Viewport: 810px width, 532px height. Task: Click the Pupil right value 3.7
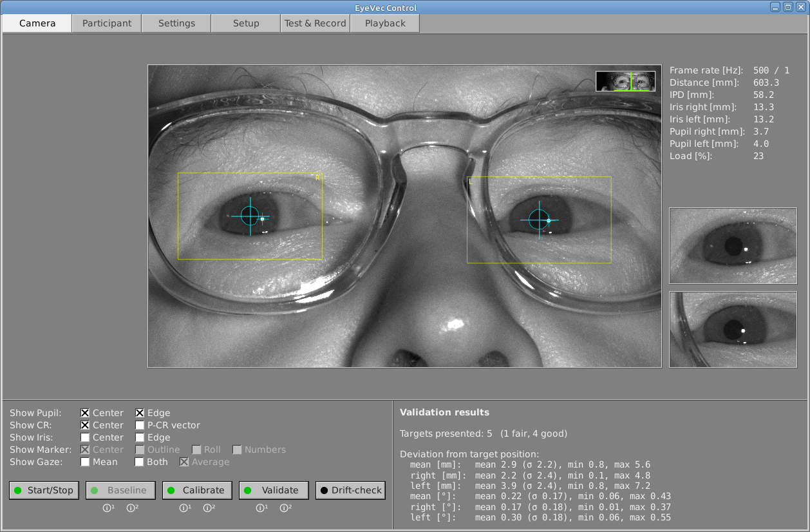(x=761, y=131)
